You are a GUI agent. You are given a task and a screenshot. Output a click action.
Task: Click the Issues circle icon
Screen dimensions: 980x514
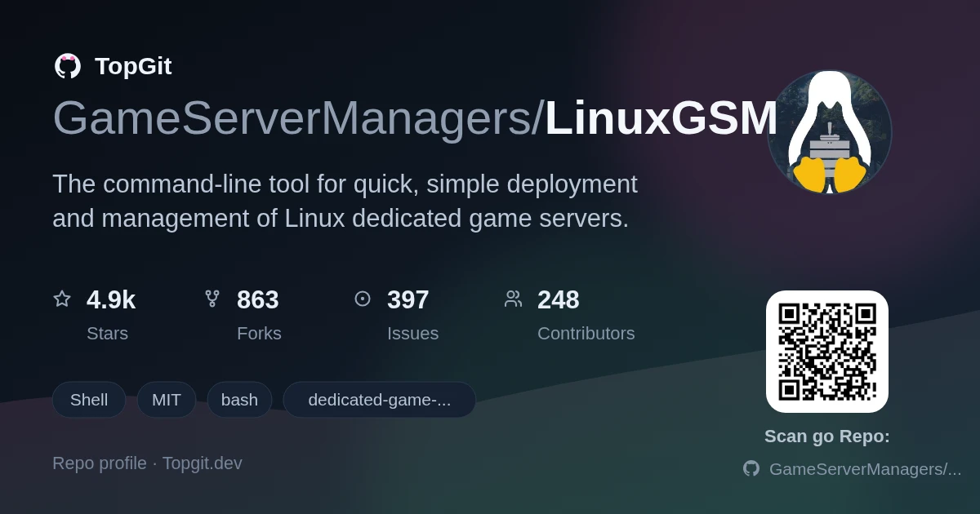pos(363,299)
